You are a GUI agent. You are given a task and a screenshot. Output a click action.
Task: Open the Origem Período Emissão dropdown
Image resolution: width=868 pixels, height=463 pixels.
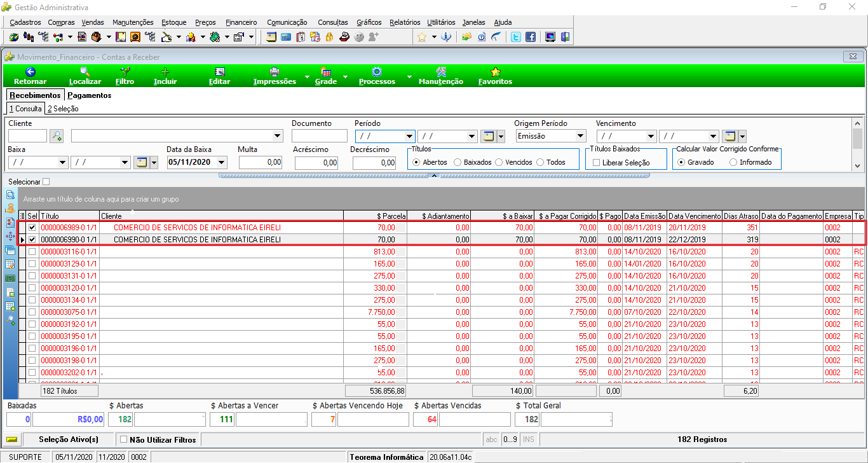[x=580, y=136]
